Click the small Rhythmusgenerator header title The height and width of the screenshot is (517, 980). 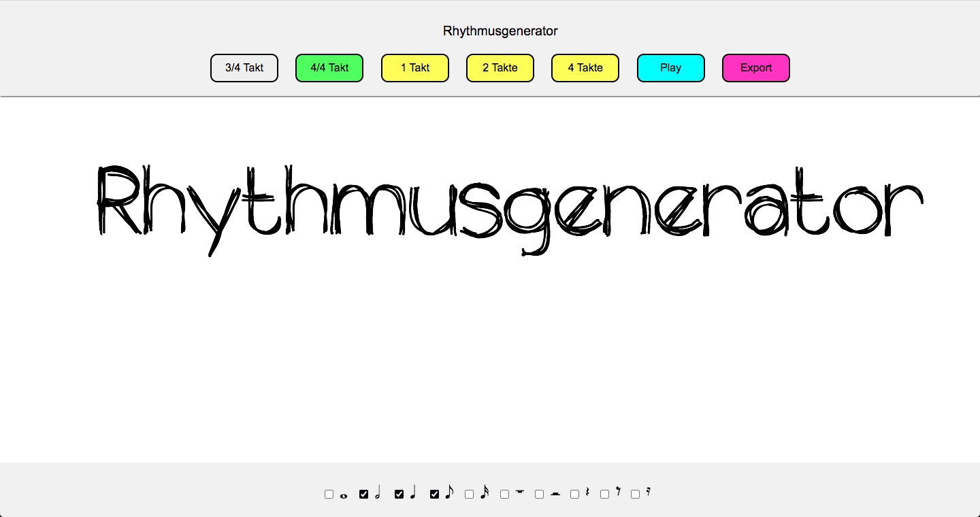[500, 31]
